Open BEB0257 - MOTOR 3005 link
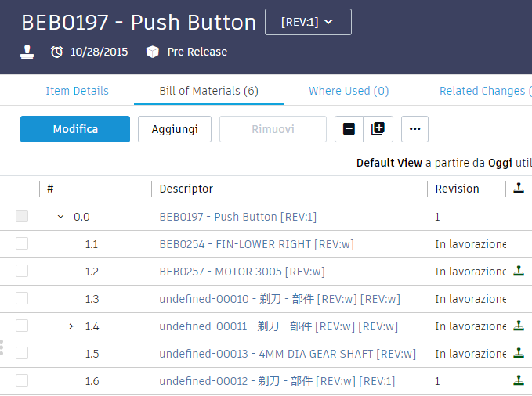 tap(241, 272)
